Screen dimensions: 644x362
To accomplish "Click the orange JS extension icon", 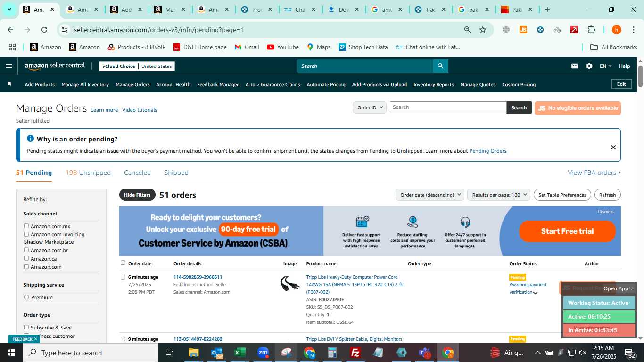I will point(523,30).
